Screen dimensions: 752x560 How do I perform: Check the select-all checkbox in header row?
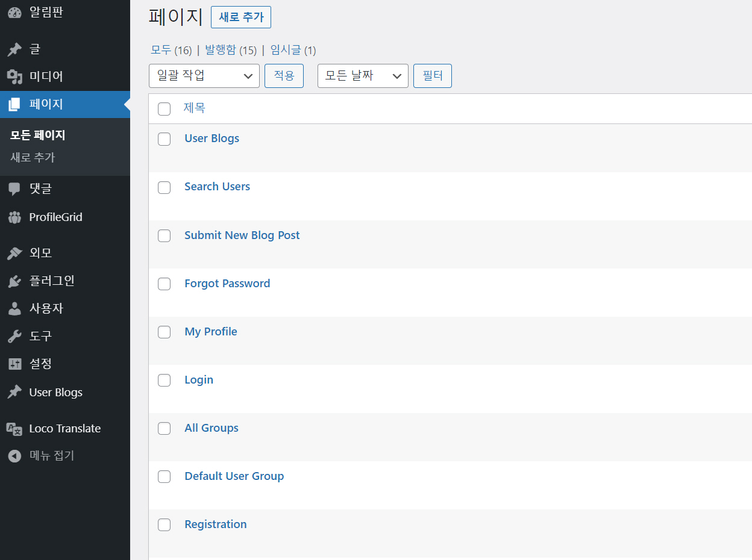[164, 109]
